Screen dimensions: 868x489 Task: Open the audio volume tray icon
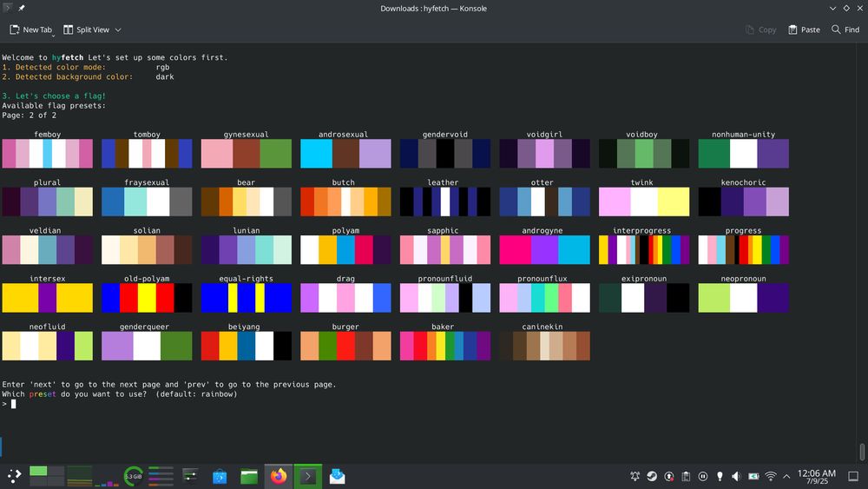(x=736, y=476)
